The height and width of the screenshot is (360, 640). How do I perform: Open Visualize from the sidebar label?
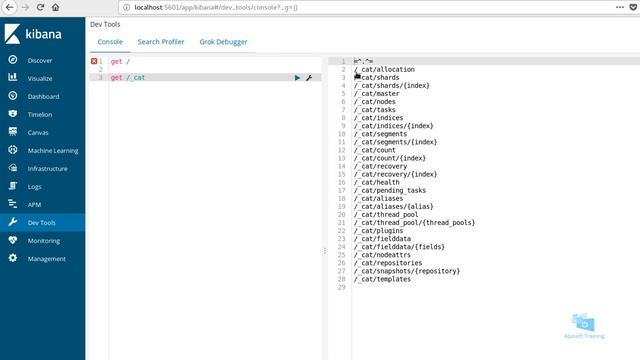pos(40,78)
